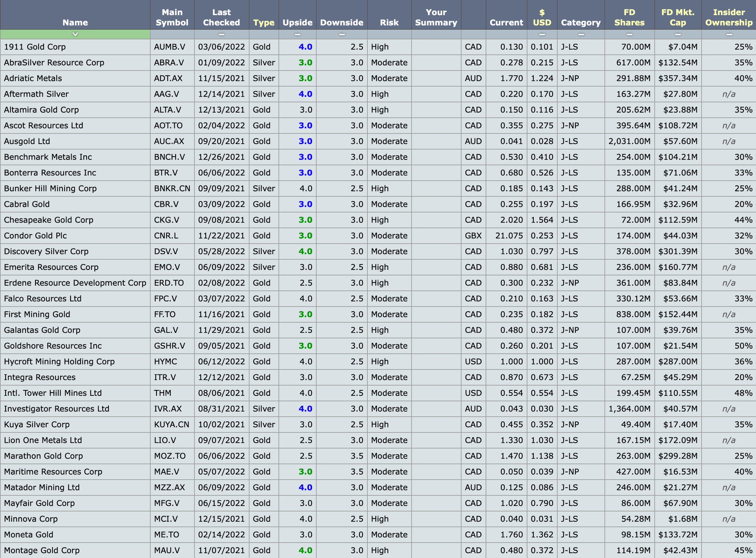Click the Downside column sort dash
Image resolution: width=756 pixels, height=558 pixels.
342,34
